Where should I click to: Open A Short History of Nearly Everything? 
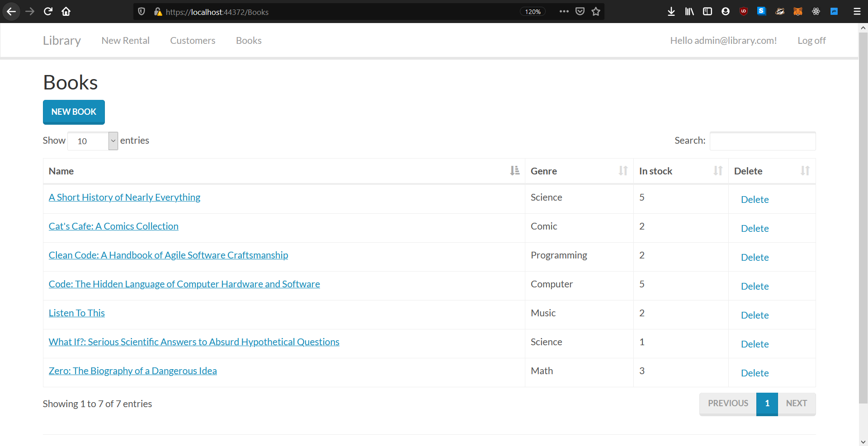click(124, 197)
